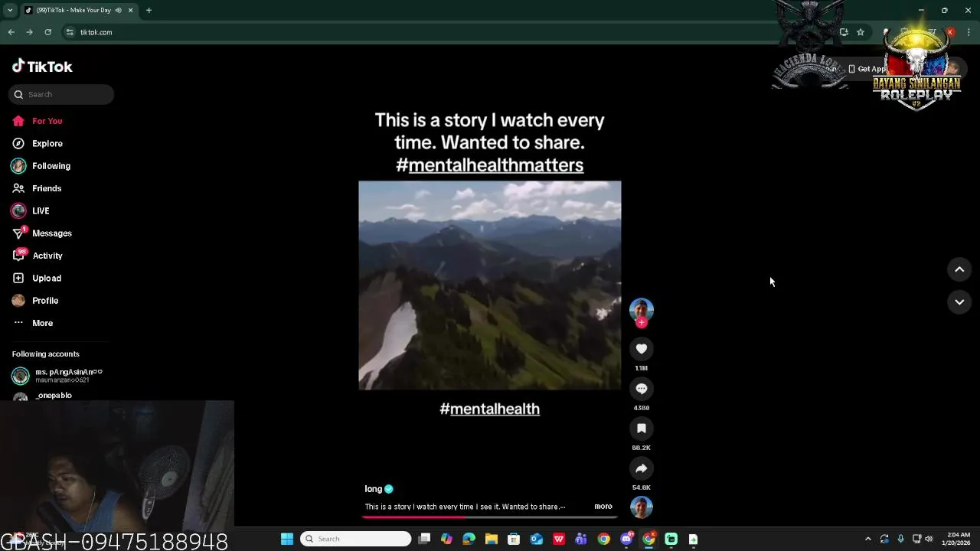Open the Explore page
Screen dimensions: 980x551
[x=37, y=143]
